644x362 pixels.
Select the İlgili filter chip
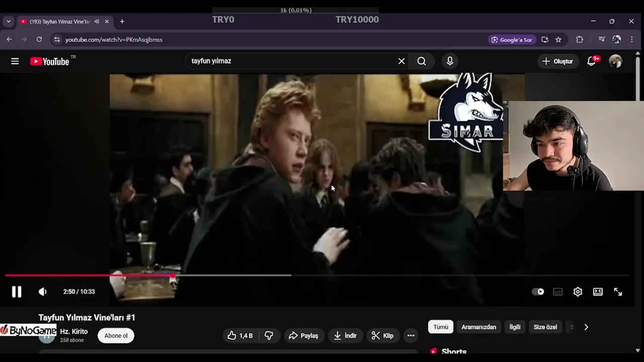tap(515, 327)
